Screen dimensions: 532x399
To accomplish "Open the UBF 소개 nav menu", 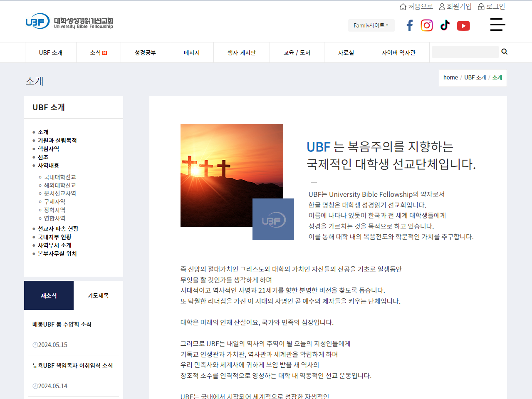I will tap(51, 53).
